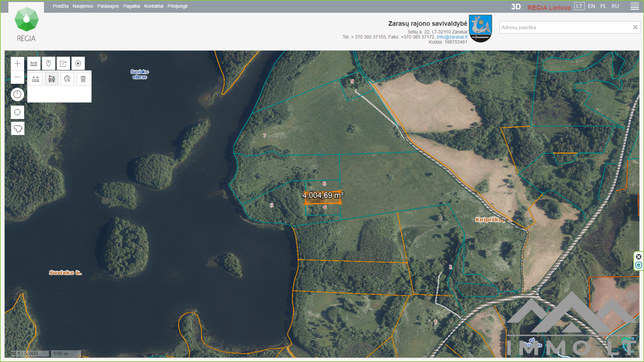644x362 pixels.
Task: Click the Suvieko ežeras lake label
Action: (x=140, y=74)
